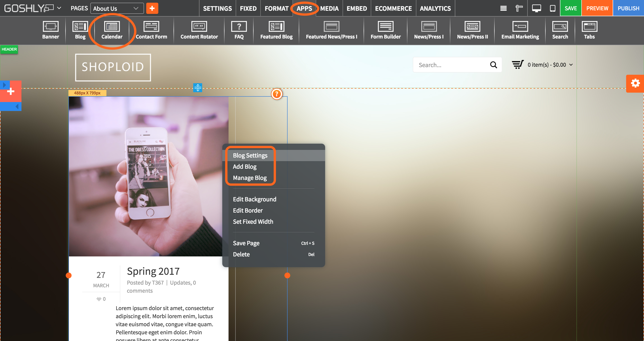Click the orange help question mark
The image size is (644, 341).
pyautogui.click(x=277, y=94)
